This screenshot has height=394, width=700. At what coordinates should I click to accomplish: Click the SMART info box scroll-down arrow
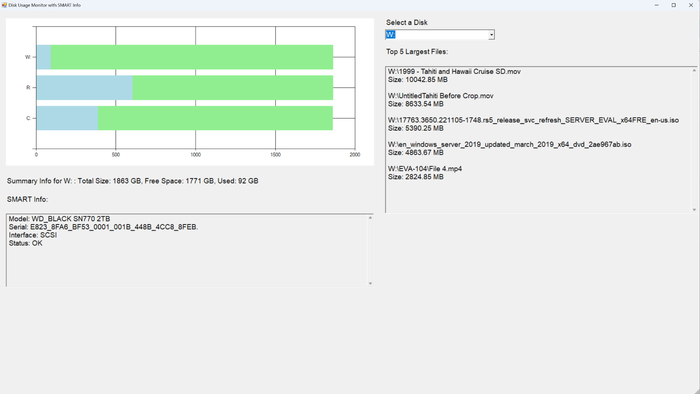pos(370,283)
